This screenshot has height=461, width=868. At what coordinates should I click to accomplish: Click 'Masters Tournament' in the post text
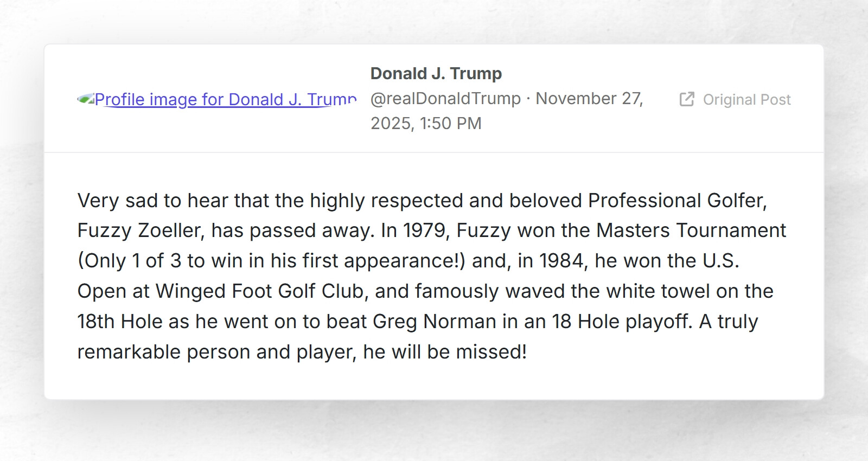[691, 231]
